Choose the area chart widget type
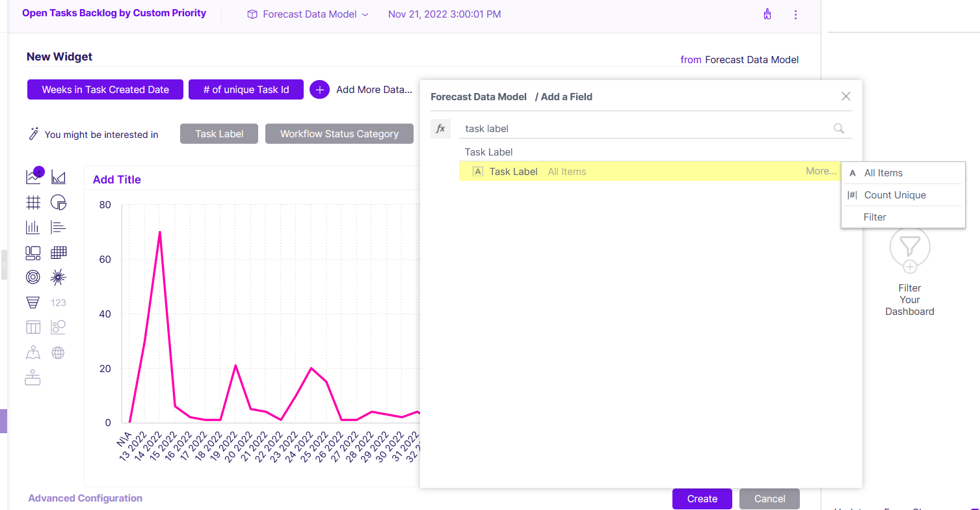 (59, 177)
